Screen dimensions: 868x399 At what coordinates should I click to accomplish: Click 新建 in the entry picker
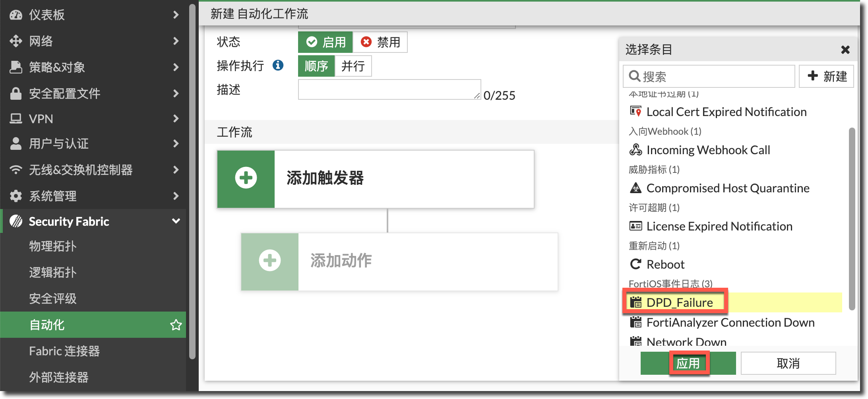[826, 76]
